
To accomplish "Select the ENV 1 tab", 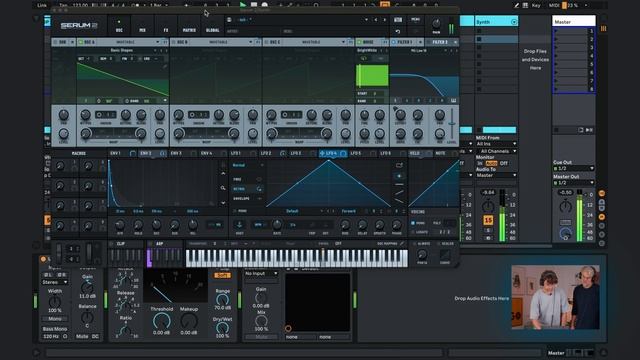I will click(116, 153).
